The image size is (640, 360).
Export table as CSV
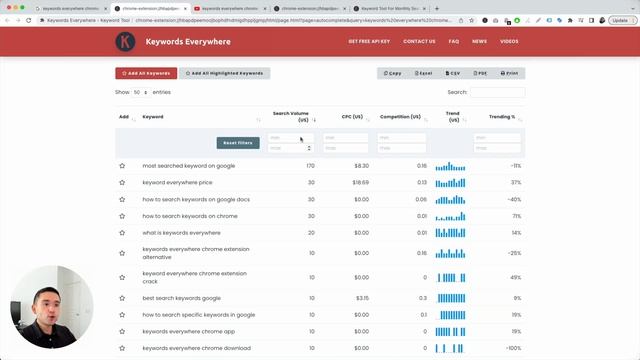coord(453,73)
